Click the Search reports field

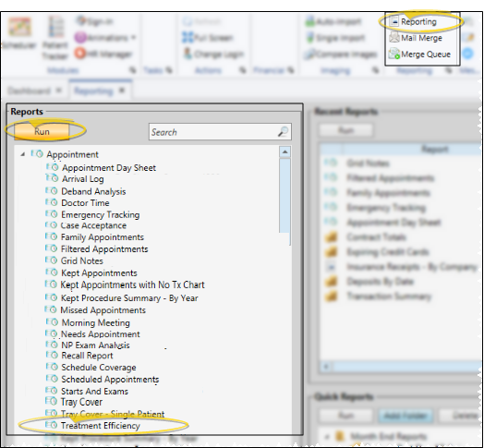click(220, 132)
